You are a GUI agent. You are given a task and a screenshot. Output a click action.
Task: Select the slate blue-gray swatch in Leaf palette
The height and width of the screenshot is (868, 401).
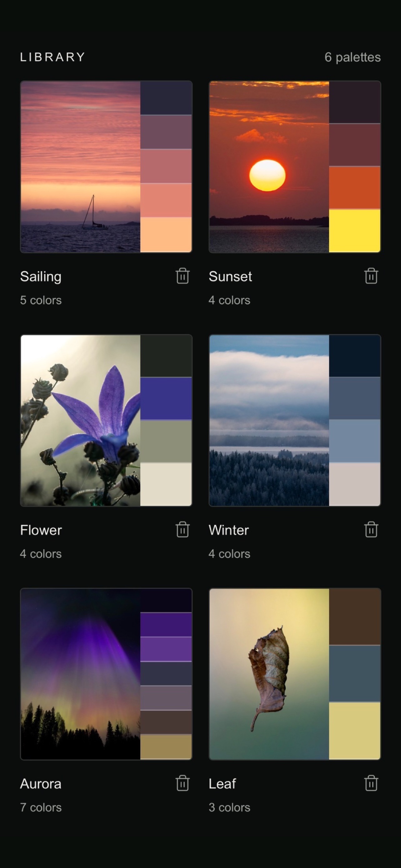pyautogui.click(x=354, y=674)
